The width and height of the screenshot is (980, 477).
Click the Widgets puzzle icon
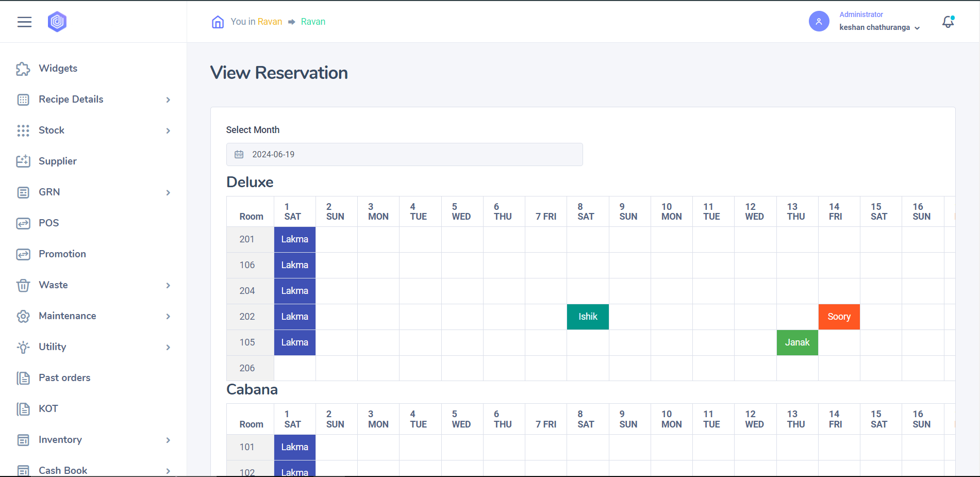[x=23, y=69]
